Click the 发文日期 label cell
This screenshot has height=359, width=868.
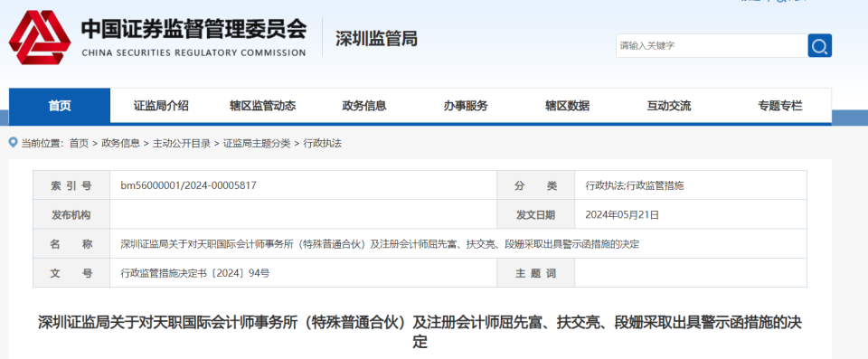(x=536, y=215)
